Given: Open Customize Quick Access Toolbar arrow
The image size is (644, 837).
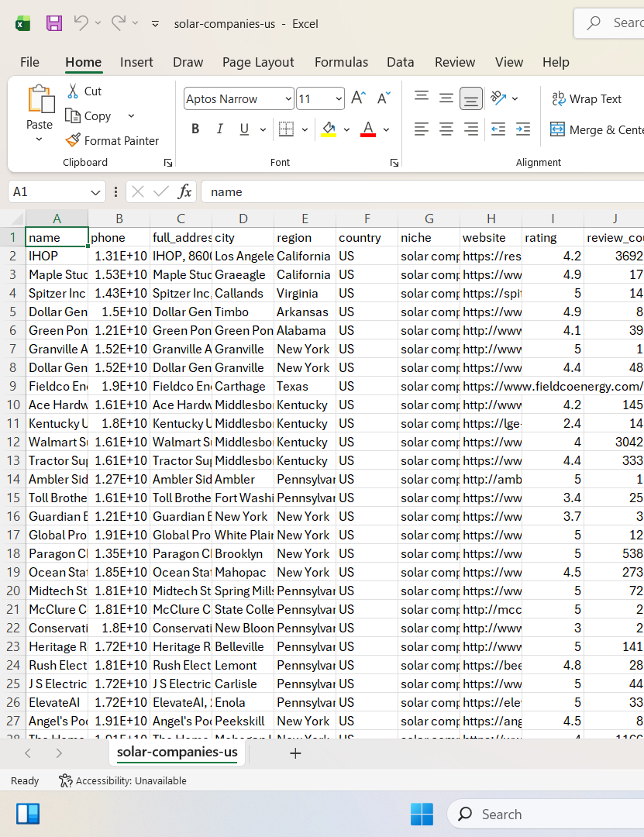Looking at the screenshot, I should click(x=156, y=23).
